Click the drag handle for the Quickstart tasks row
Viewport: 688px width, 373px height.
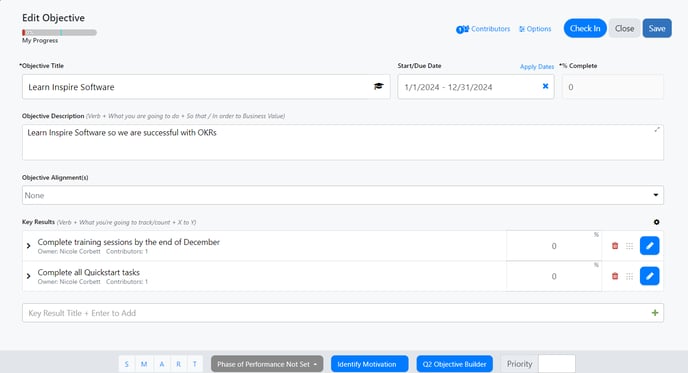(630, 276)
